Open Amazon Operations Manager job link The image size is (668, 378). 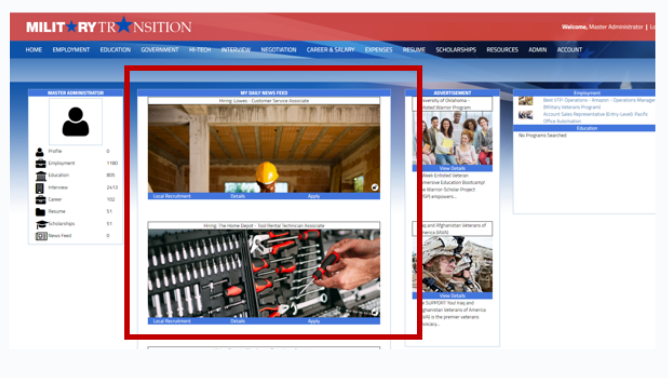click(x=599, y=104)
